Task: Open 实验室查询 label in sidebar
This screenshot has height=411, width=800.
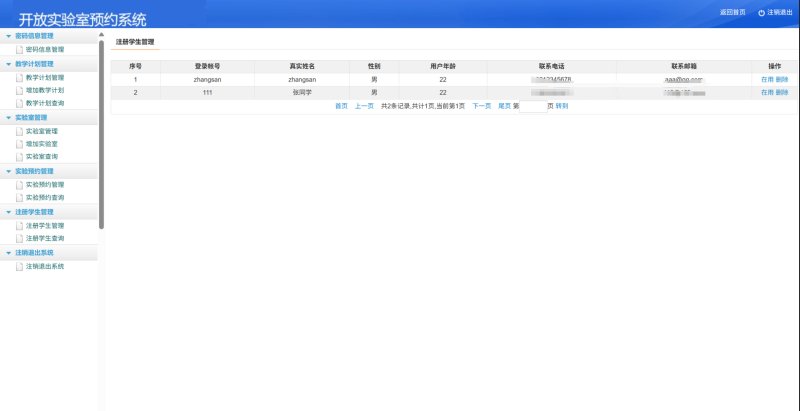Action: (42, 157)
